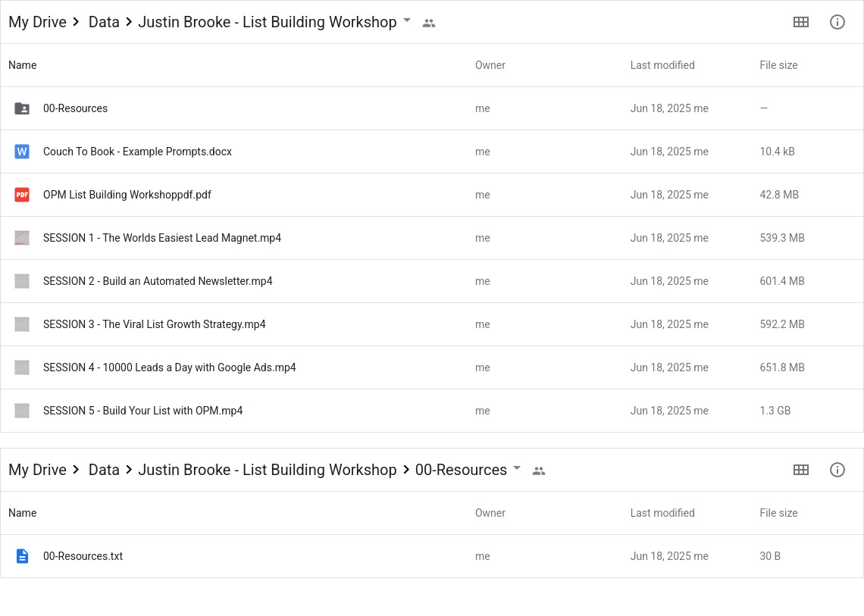Switch to grid view in top folder panel
Screen dimensions: 864x616
(x=800, y=22)
